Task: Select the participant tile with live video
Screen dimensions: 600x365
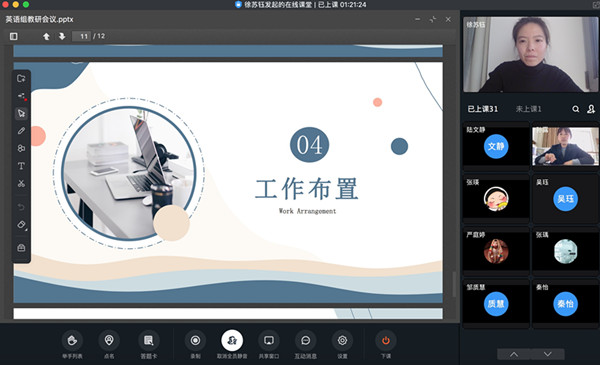Action: tap(565, 146)
